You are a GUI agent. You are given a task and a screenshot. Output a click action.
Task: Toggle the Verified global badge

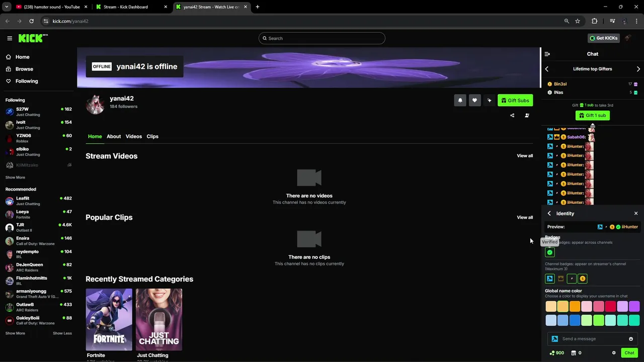pyautogui.click(x=550, y=252)
